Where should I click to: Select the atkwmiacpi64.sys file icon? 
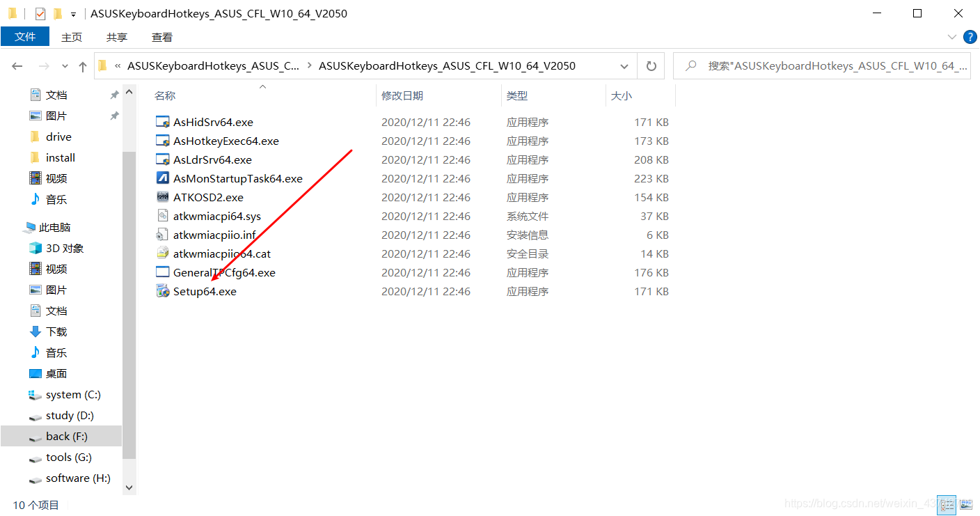163,216
